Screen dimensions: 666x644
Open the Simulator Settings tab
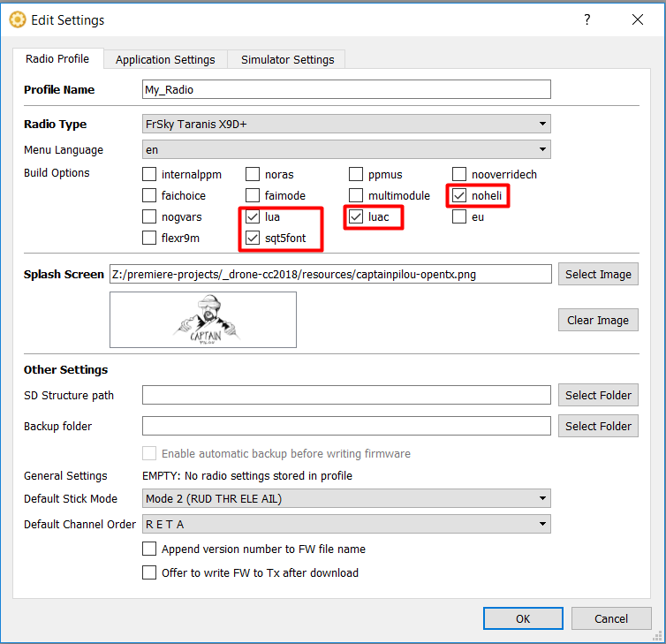coord(287,59)
